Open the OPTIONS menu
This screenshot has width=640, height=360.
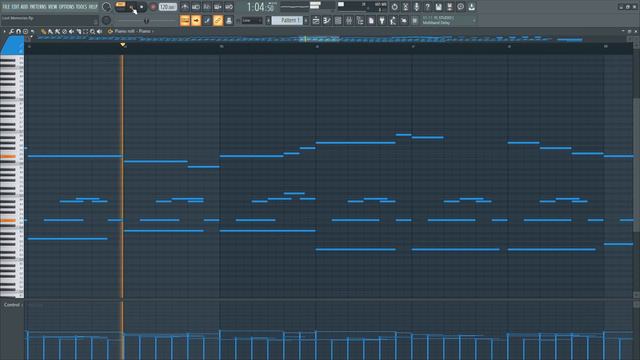pos(67,7)
